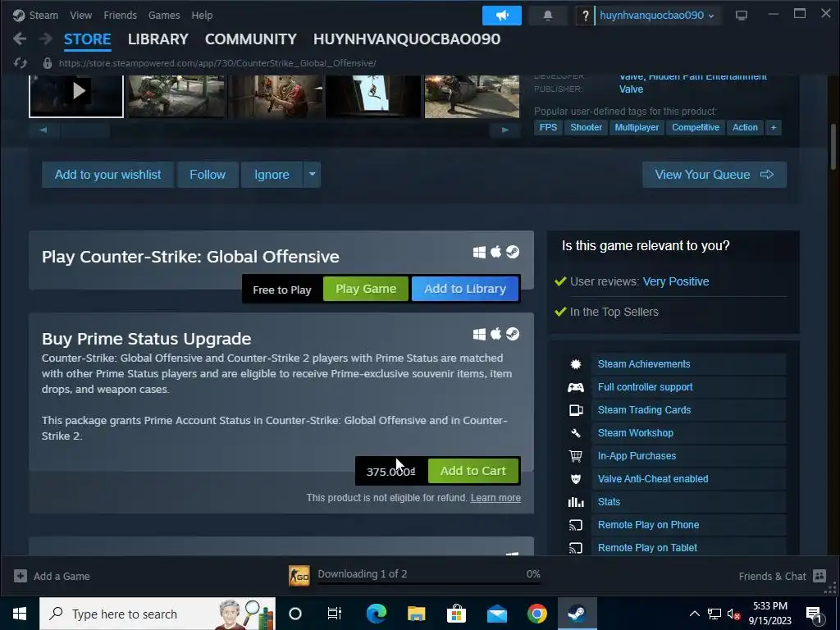Open Google Chrome from taskbar

point(536,614)
